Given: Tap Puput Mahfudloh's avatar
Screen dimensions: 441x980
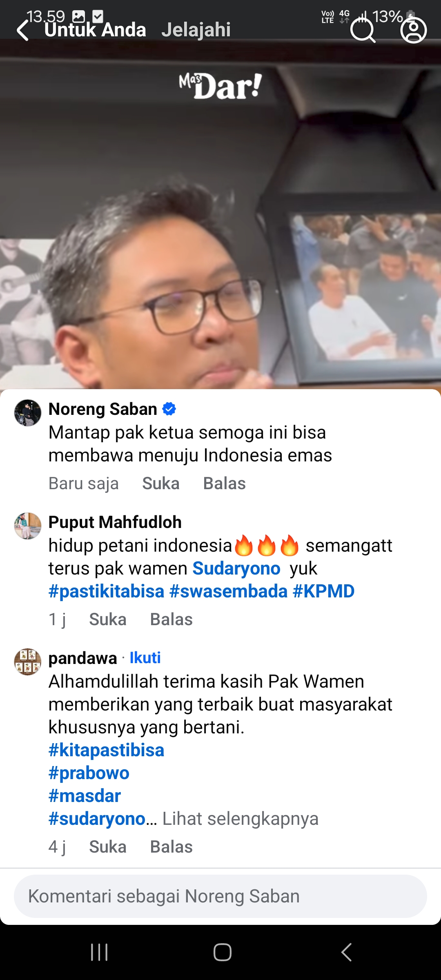Looking at the screenshot, I should (28, 526).
